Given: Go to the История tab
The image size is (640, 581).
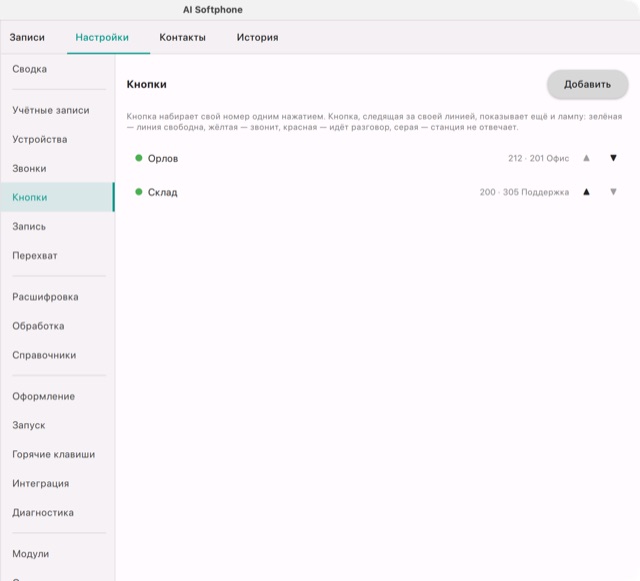Looking at the screenshot, I should point(258,38).
